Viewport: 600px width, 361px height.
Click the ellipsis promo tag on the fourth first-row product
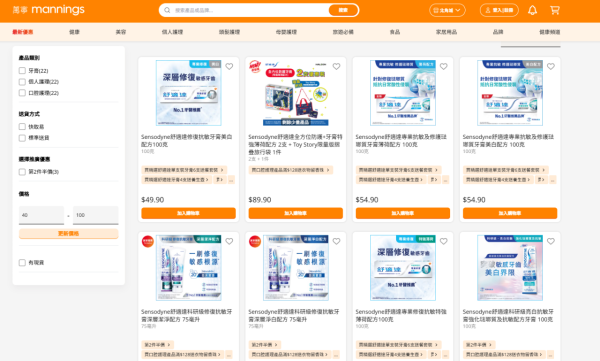click(x=553, y=180)
